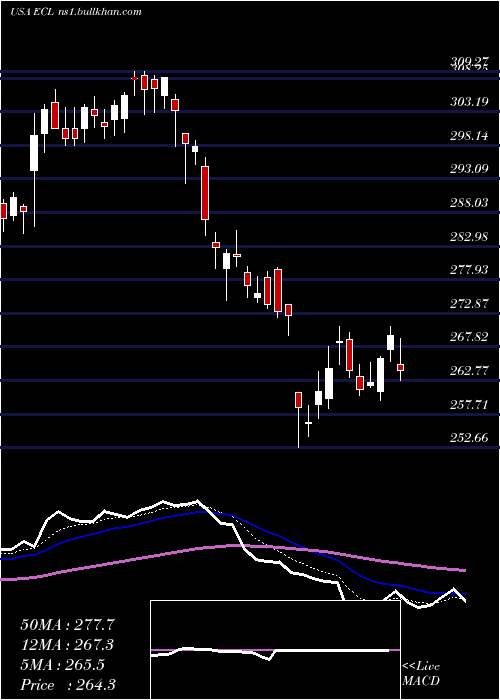The height and width of the screenshot is (700, 500).
Task: Click the 272.87 price level label
Action: pyautogui.click(x=469, y=304)
